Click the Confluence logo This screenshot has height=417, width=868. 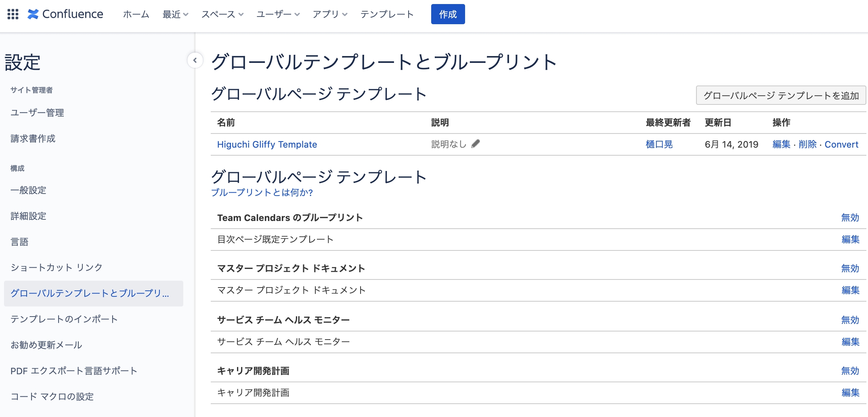65,14
